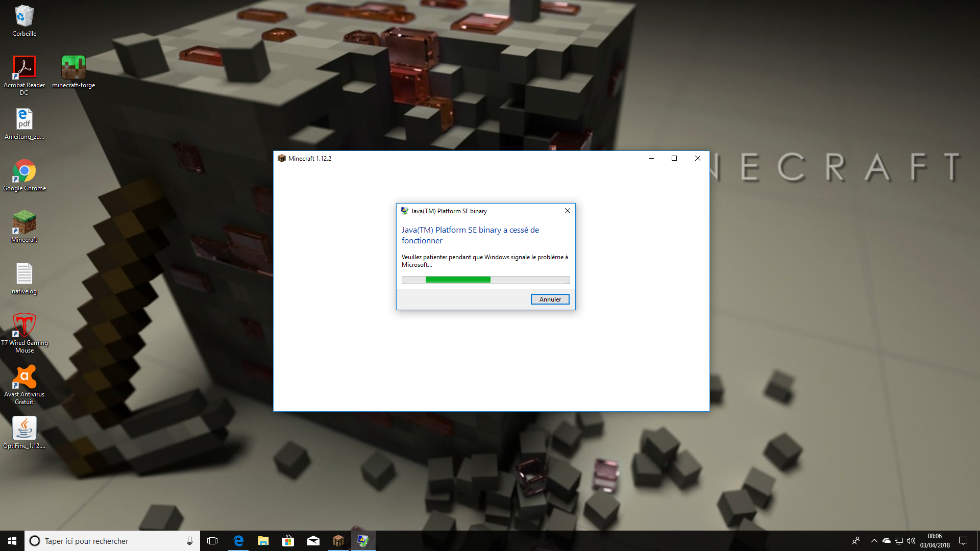Open Microsoft Store from the taskbar
The width and height of the screenshot is (980, 551).
click(288, 541)
